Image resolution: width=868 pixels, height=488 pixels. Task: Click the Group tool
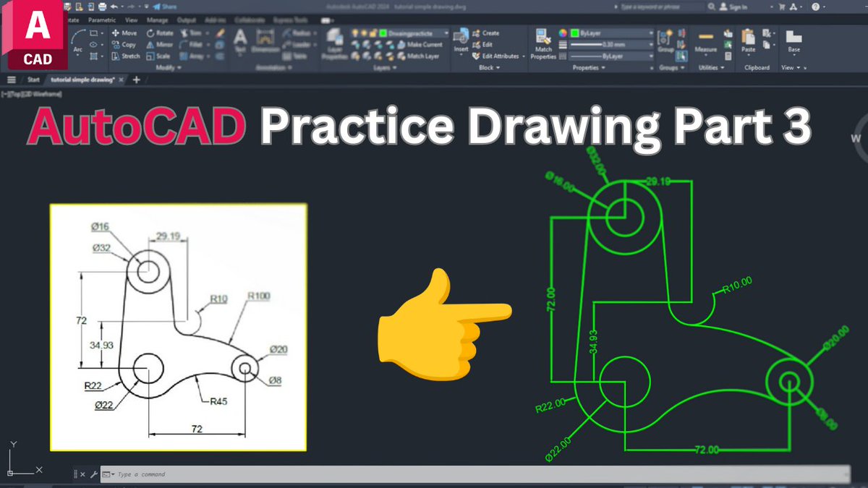click(x=665, y=42)
